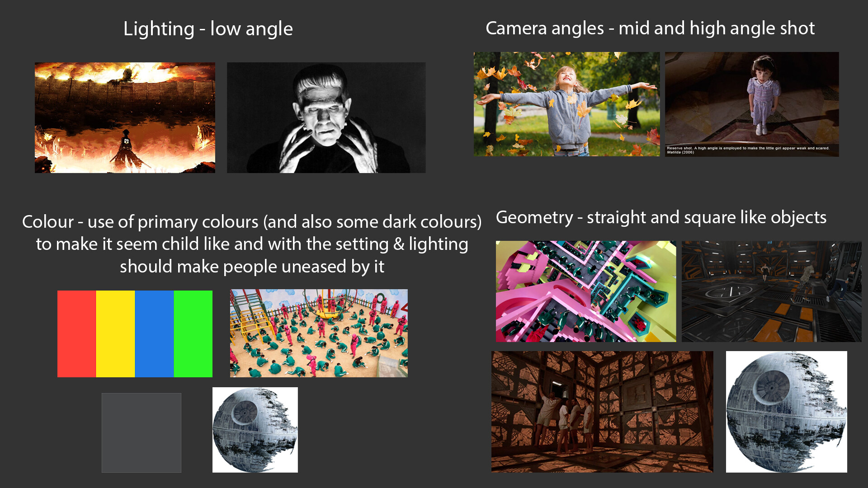Select the Attack on Titan burning wall image
The height and width of the screenshot is (488, 868).
[x=125, y=117]
